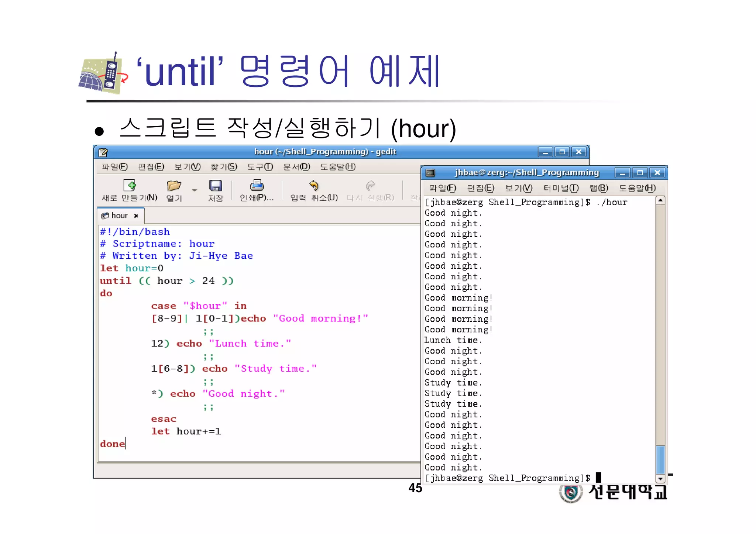The image size is (756, 534).
Task: Click the "./hour" command in terminal
Action: (x=612, y=202)
